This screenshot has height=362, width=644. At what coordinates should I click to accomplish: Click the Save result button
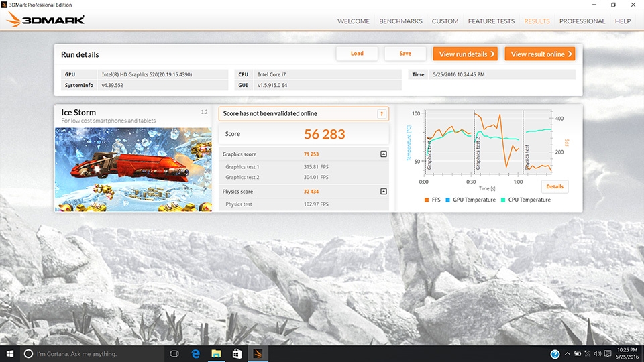[405, 54]
